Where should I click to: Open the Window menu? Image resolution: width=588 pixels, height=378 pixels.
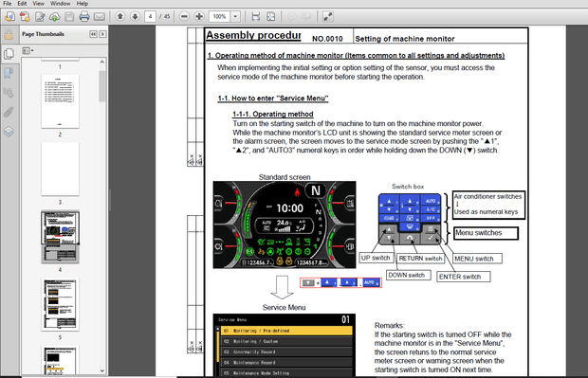[x=60, y=4]
